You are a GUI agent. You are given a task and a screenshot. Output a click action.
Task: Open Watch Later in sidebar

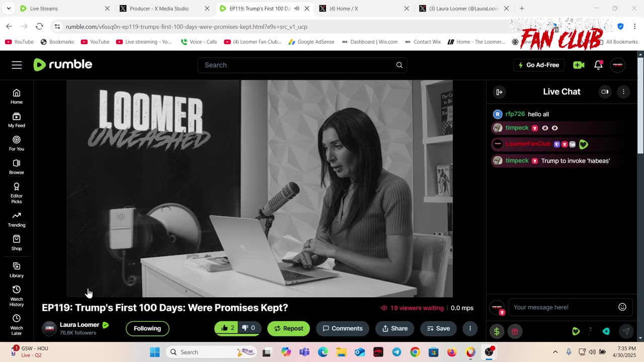pyautogui.click(x=17, y=325)
